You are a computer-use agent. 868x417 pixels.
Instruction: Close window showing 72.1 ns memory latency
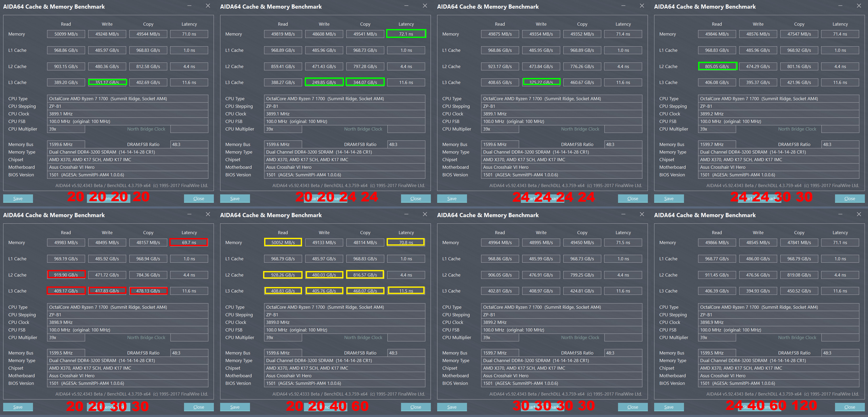425,6
